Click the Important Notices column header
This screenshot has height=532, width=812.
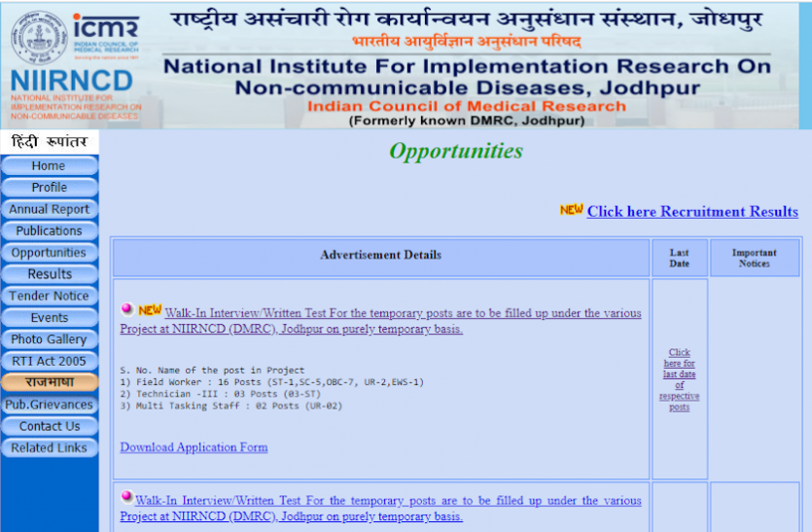pos(754,258)
